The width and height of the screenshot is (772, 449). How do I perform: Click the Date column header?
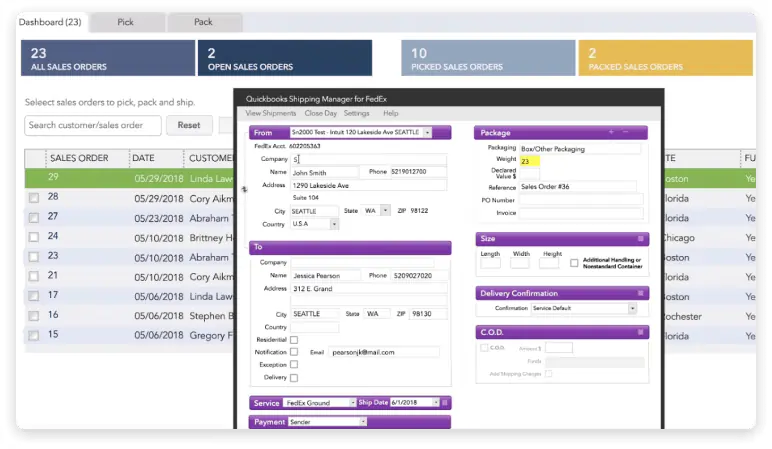[143, 158]
